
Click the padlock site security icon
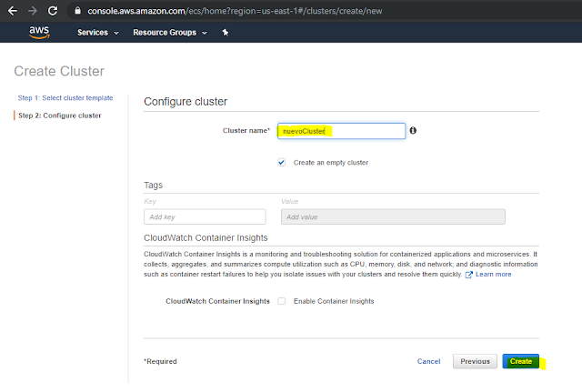click(x=77, y=11)
